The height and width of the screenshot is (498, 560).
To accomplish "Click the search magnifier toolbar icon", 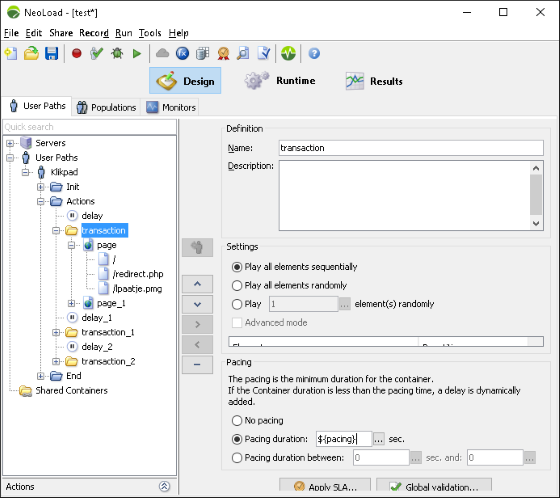I will tap(243, 54).
